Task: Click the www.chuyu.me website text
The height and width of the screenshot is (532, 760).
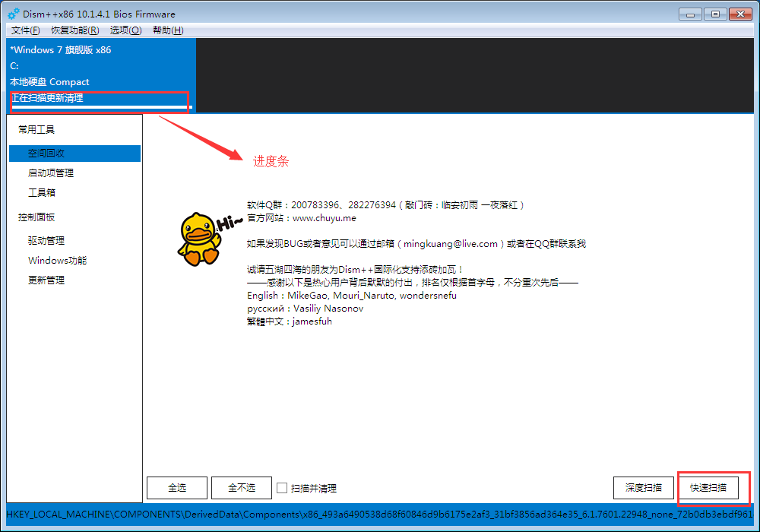Action: 325,218
